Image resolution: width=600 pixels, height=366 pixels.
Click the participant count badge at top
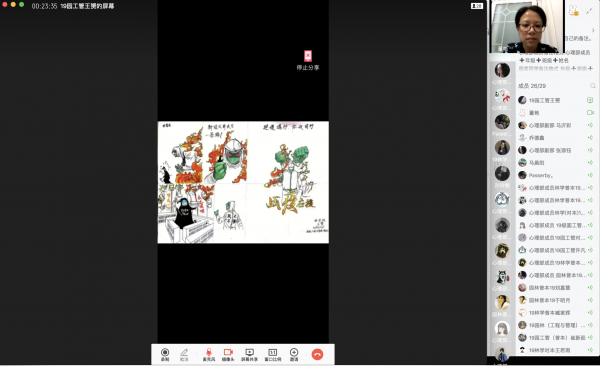click(477, 6)
